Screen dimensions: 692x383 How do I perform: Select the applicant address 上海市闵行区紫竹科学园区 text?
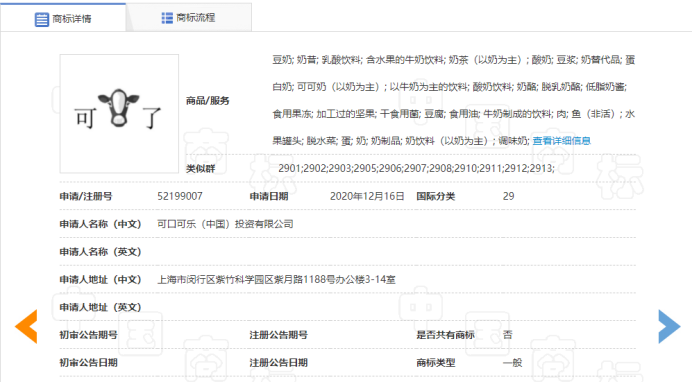pyautogui.click(x=276, y=279)
